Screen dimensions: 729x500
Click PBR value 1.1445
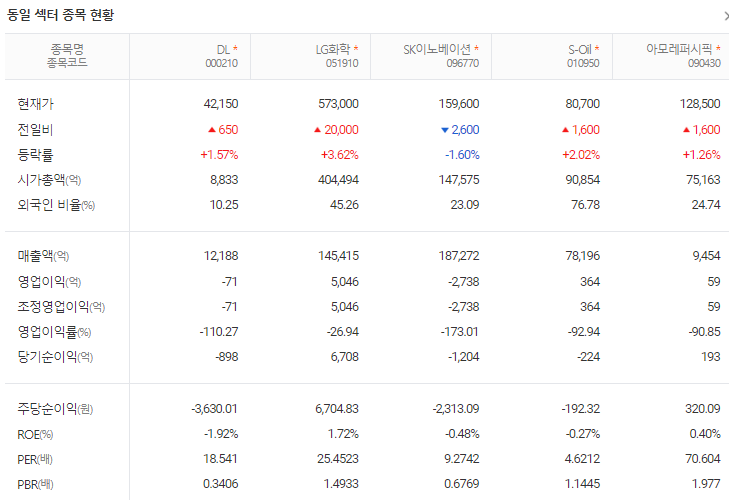point(583,485)
